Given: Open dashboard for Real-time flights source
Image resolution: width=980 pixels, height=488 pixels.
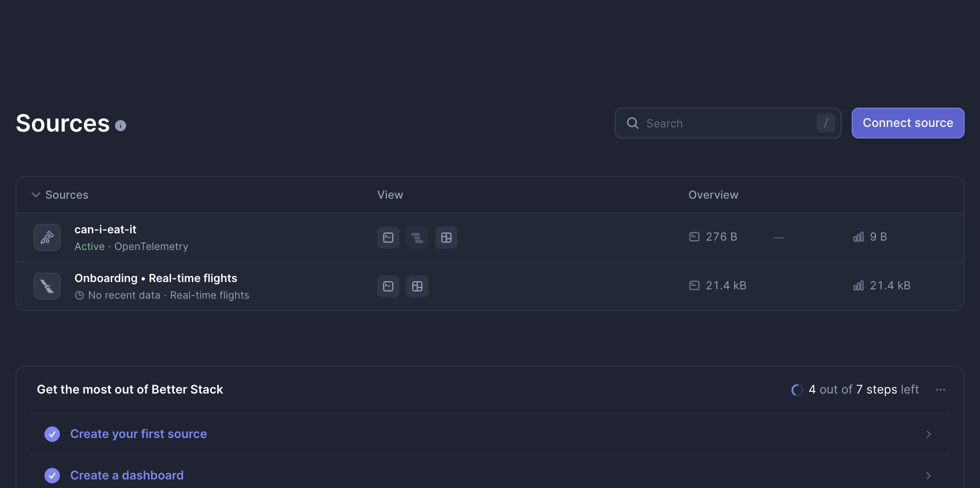Looking at the screenshot, I should coord(417,286).
